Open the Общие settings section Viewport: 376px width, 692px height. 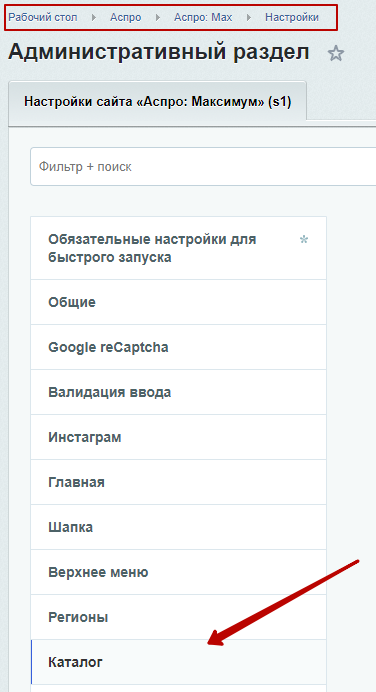tap(178, 302)
